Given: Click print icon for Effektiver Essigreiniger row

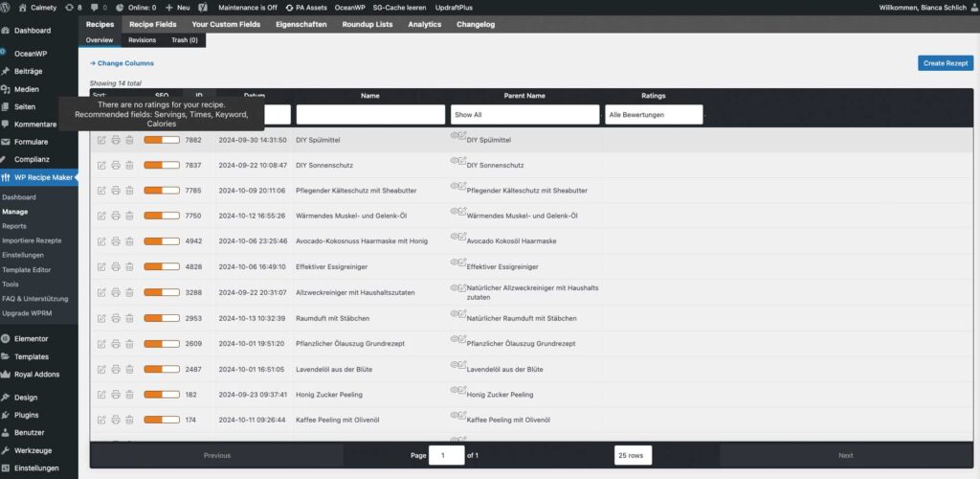Looking at the screenshot, I should 116,266.
